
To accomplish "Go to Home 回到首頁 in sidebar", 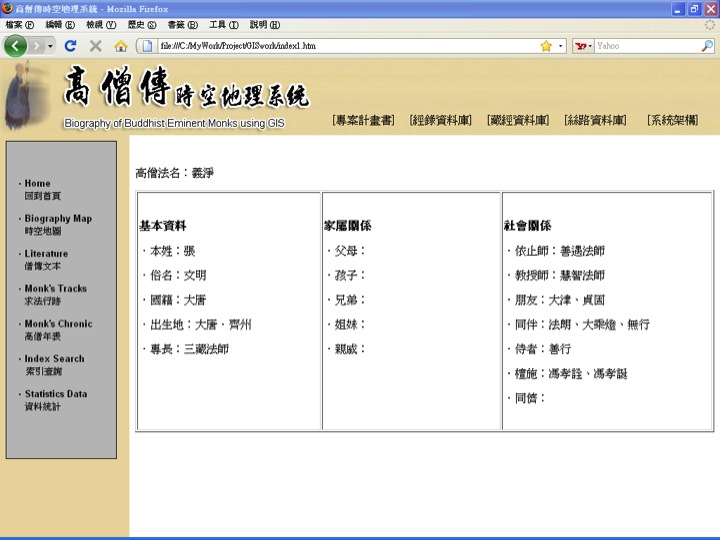I will pyautogui.click(x=42, y=189).
